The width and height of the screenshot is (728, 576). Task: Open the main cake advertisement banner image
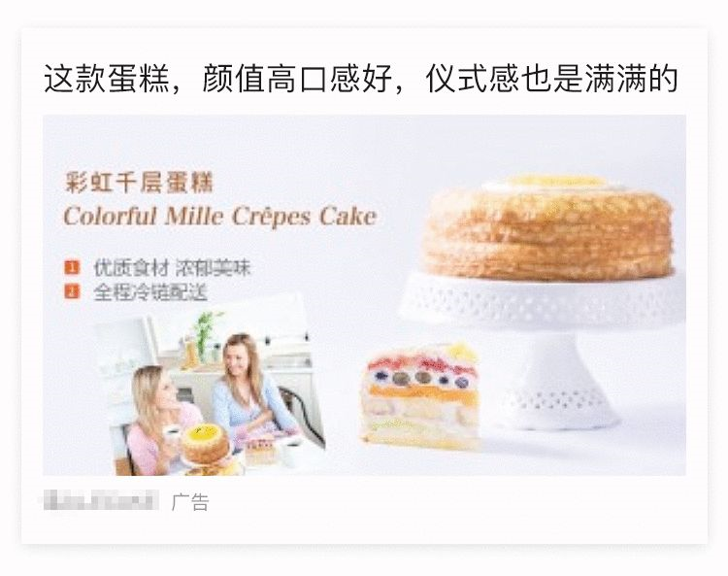[x=364, y=295]
